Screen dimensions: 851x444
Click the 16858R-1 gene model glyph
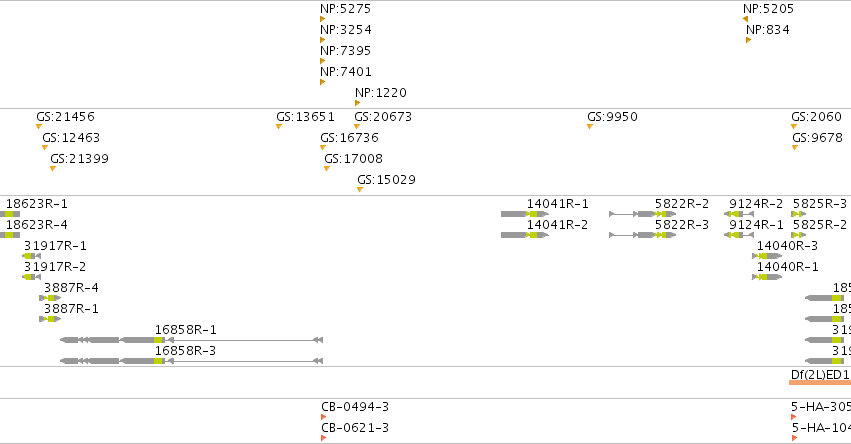tap(191, 340)
